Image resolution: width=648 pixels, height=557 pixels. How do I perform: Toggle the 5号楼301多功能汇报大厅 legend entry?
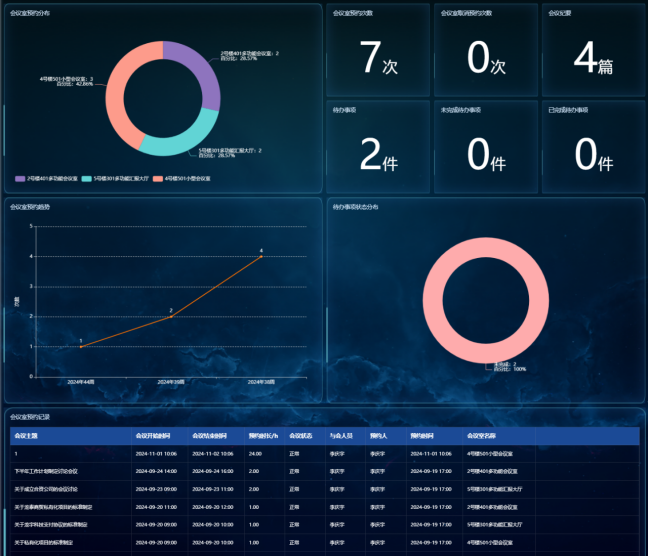116,178
